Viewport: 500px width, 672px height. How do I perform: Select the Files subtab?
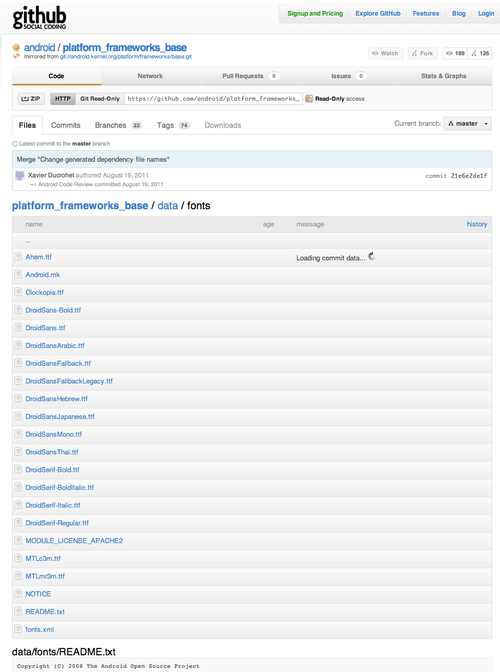tap(27, 125)
